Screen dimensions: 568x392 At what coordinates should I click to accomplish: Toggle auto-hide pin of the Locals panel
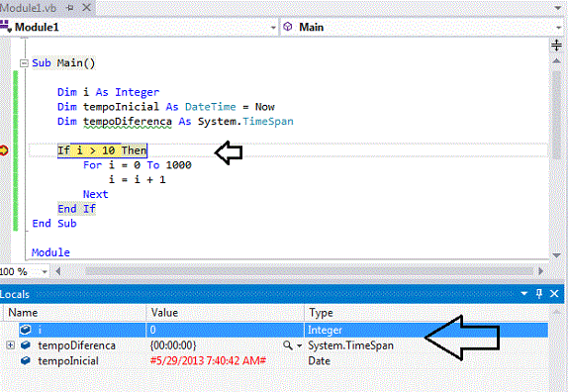[x=539, y=293]
